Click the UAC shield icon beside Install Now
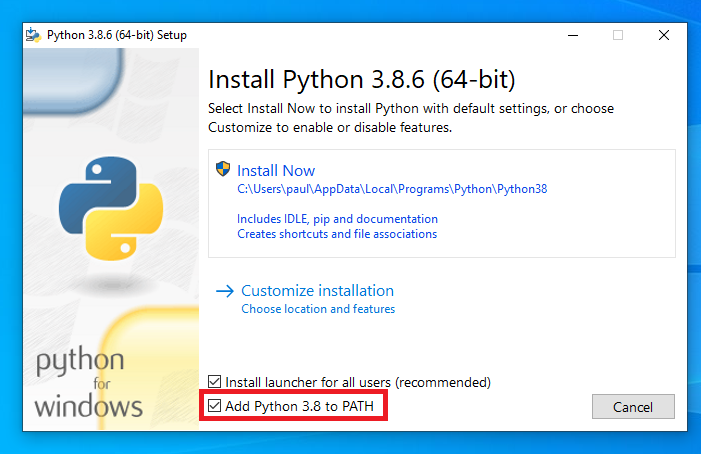 [223, 170]
